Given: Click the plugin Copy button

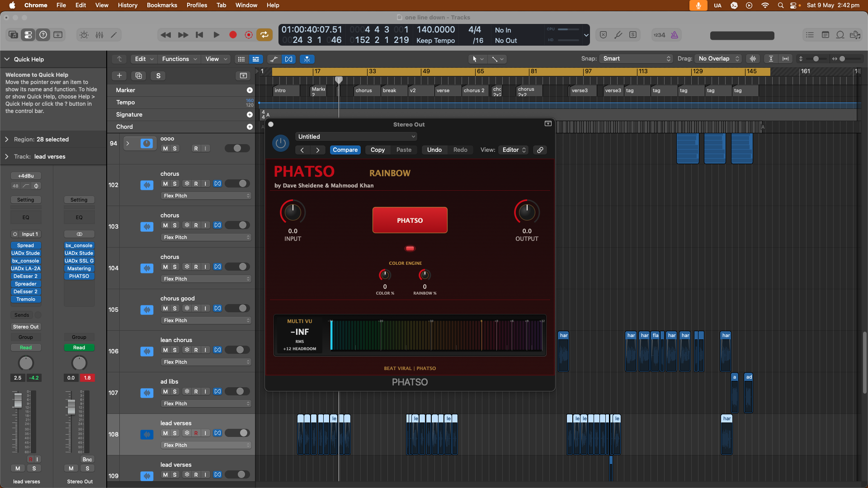Looking at the screenshot, I should 377,150.
